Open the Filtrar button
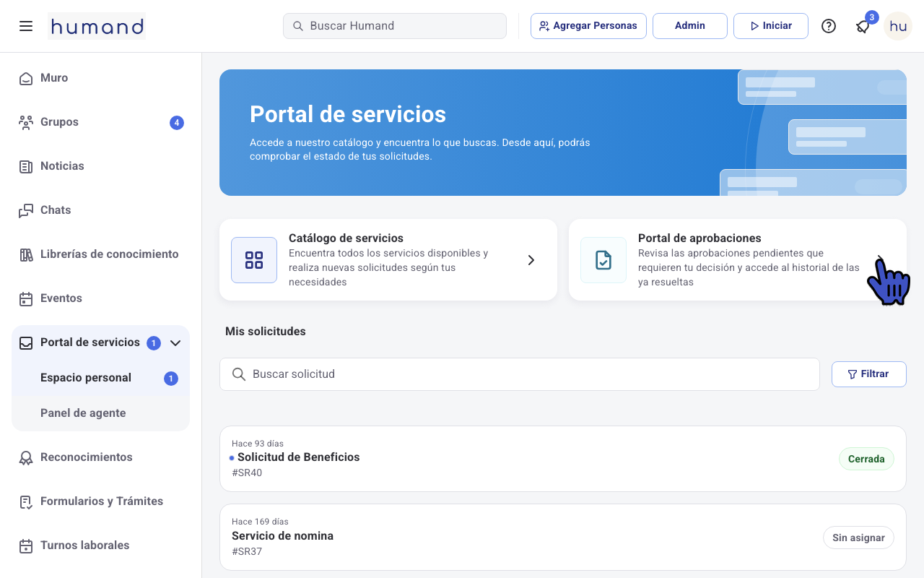924x578 pixels. pos(868,374)
